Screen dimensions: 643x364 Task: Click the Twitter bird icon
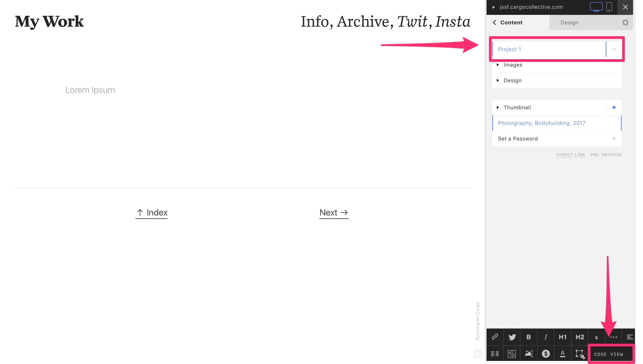pos(512,337)
